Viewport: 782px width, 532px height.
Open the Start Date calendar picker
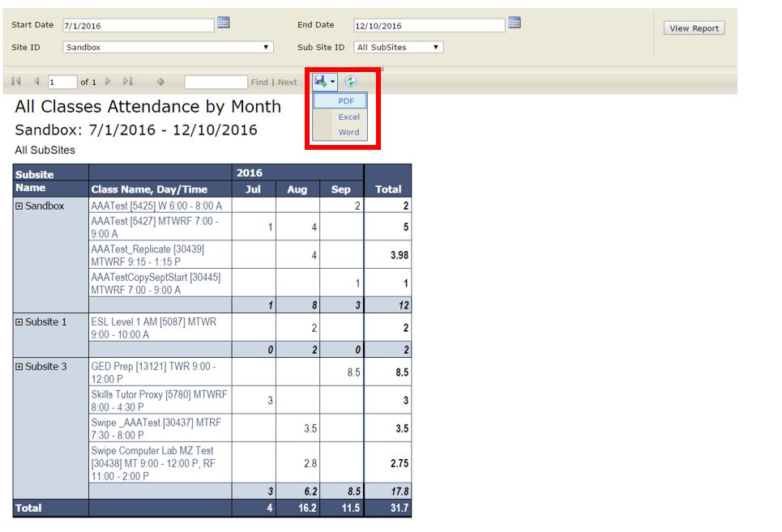coord(224,23)
